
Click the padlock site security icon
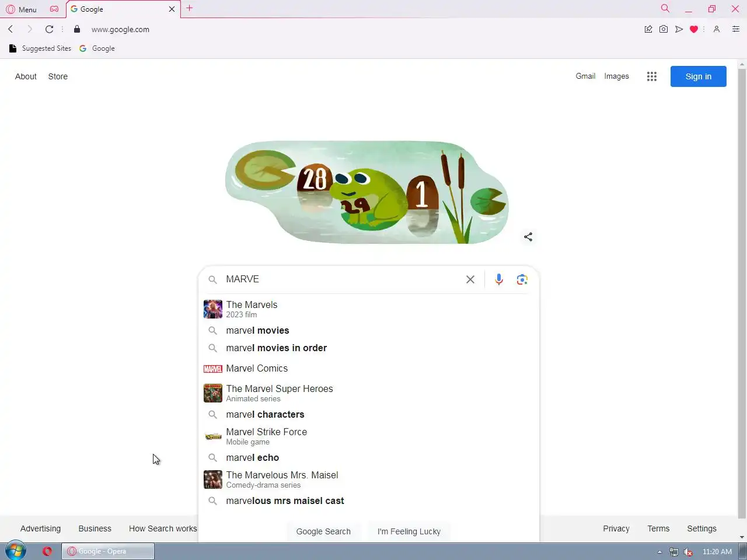[77, 29]
